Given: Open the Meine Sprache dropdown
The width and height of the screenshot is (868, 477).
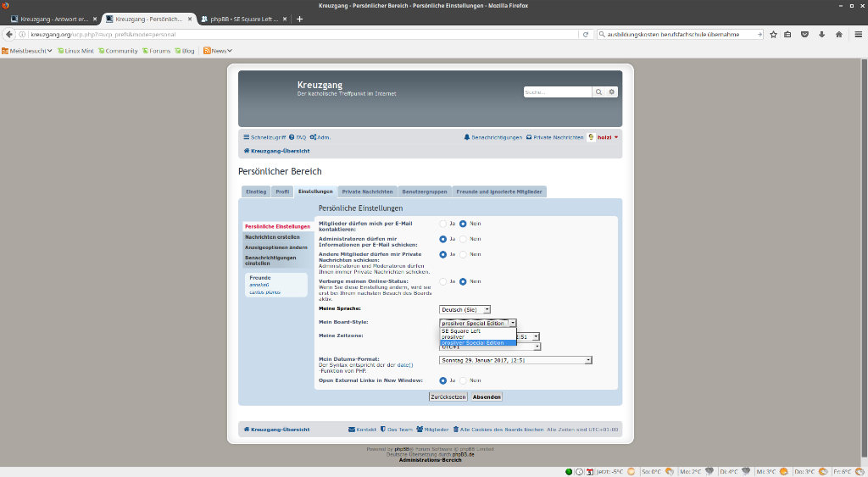Looking at the screenshot, I should click(x=464, y=309).
